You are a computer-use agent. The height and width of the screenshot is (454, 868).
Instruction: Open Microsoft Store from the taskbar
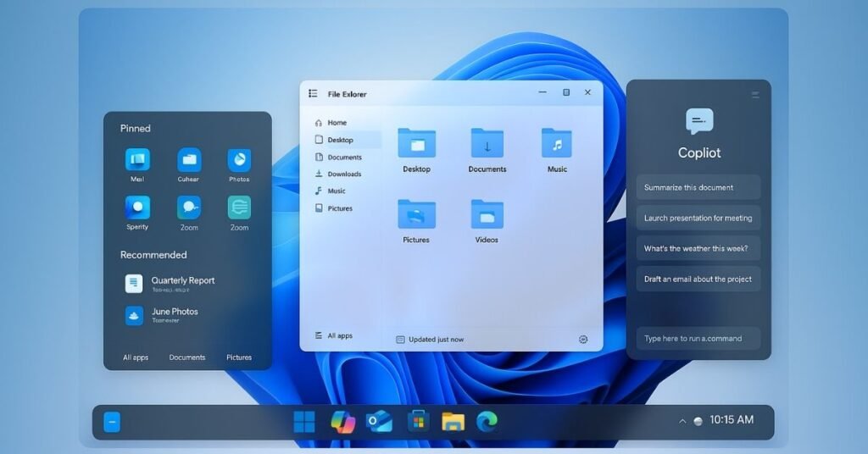(417, 421)
